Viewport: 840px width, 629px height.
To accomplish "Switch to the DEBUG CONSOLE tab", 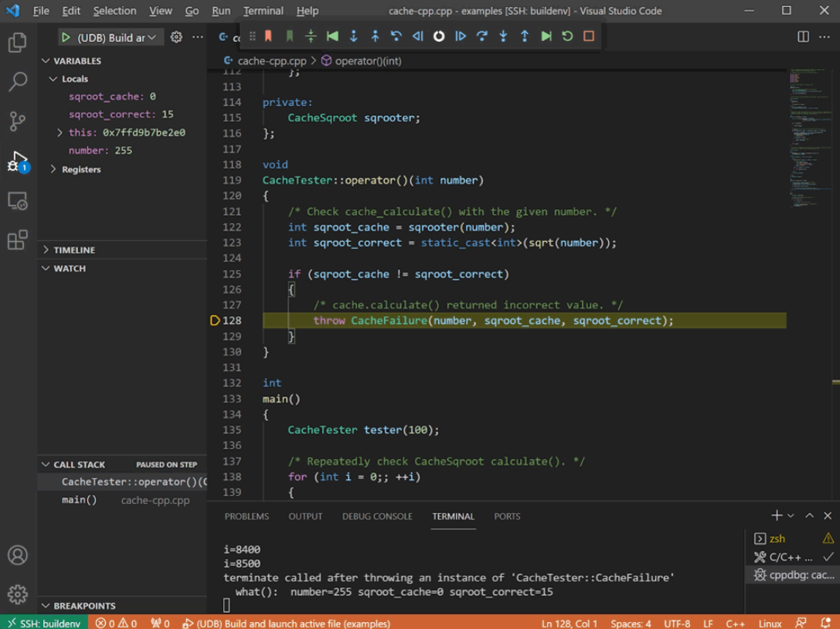I will pyautogui.click(x=377, y=516).
